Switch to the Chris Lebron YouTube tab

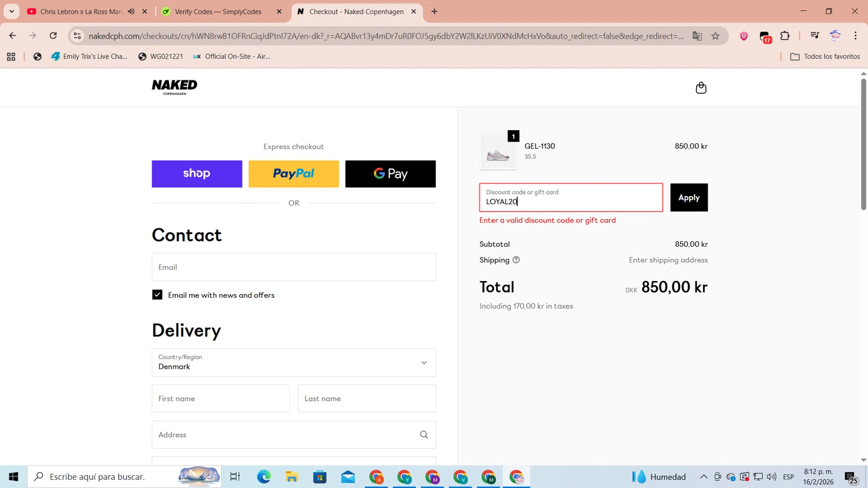click(82, 12)
